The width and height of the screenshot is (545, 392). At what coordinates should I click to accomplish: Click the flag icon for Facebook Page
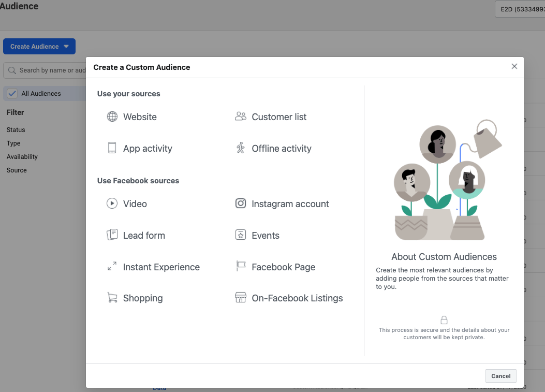tap(241, 266)
